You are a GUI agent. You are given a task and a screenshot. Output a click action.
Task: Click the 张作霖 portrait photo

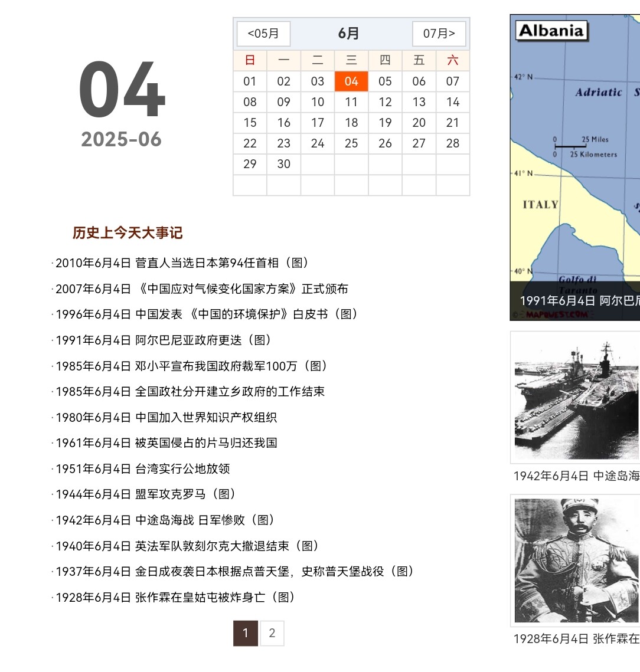576,560
